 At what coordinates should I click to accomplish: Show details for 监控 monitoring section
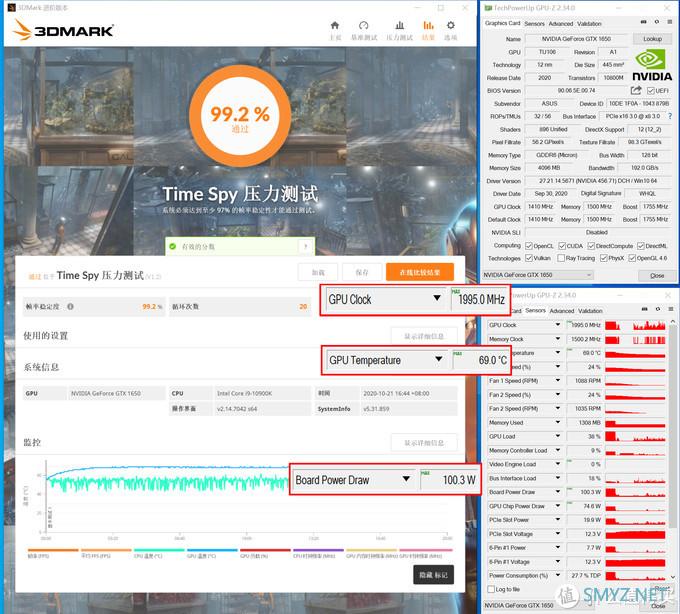click(424, 442)
